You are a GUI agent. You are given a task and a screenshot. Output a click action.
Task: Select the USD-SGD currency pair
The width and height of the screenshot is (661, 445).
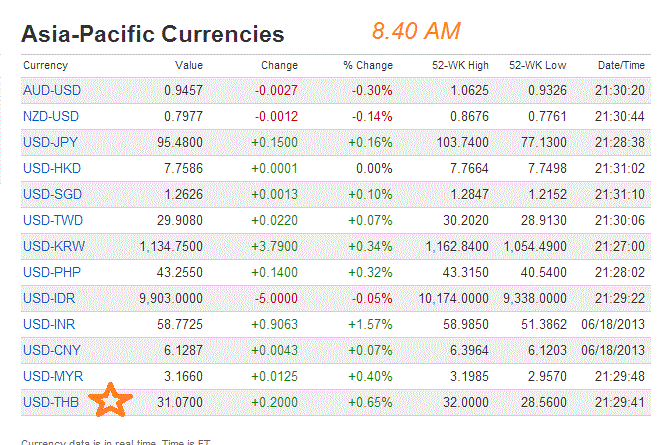click(x=50, y=194)
